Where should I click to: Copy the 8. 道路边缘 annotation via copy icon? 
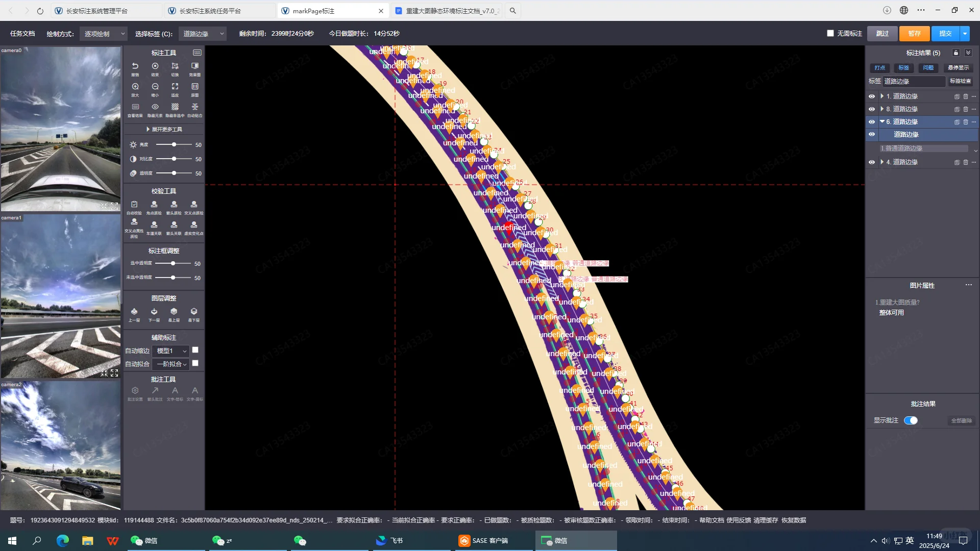(x=957, y=109)
